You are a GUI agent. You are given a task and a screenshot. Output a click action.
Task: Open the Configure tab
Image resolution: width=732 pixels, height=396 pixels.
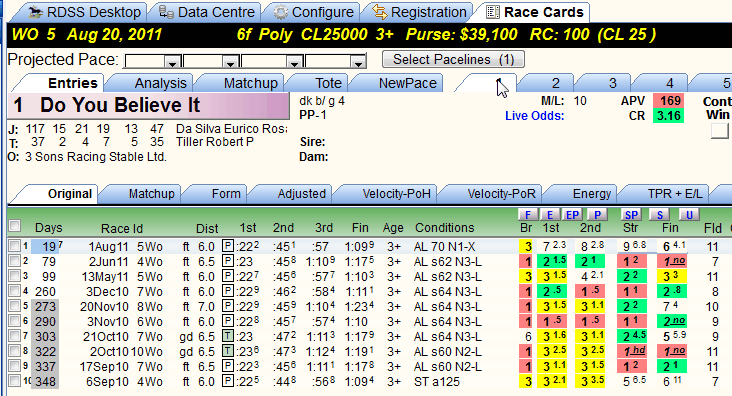[x=313, y=12]
